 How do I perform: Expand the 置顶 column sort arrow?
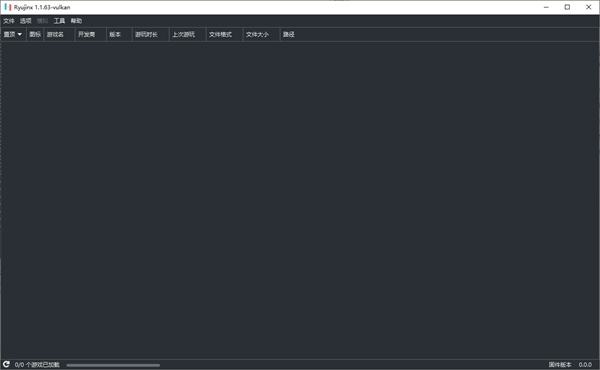[x=20, y=34]
